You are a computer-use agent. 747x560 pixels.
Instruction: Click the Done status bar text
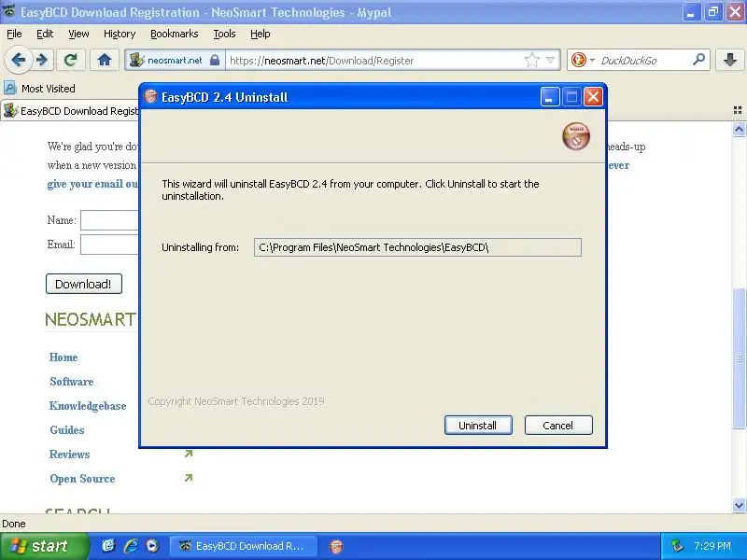click(14, 524)
